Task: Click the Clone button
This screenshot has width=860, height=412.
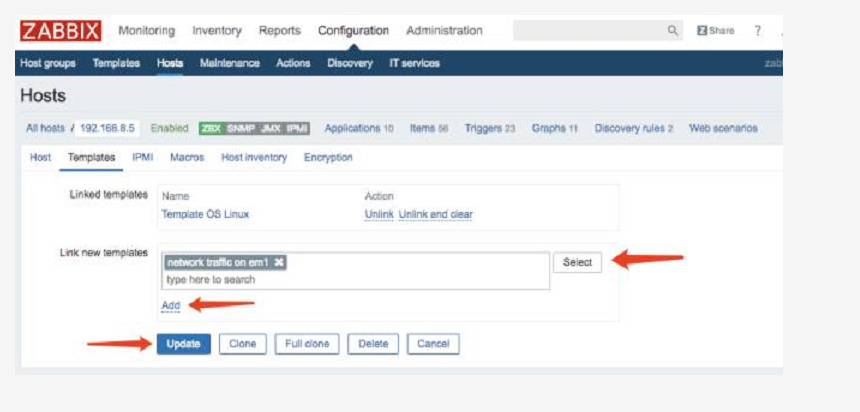Action: (x=242, y=344)
